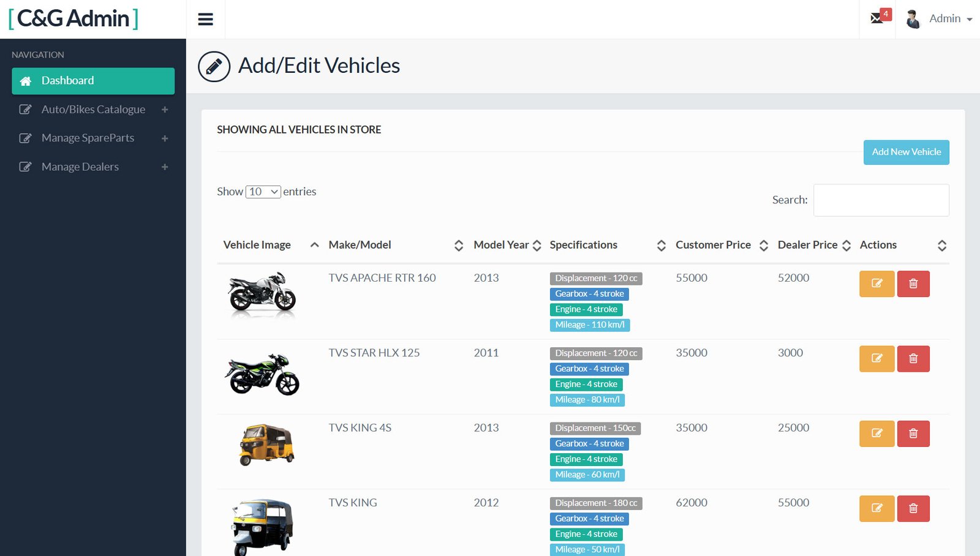Click the TVS STAR HLX 125 bike image

pos(262,374)
